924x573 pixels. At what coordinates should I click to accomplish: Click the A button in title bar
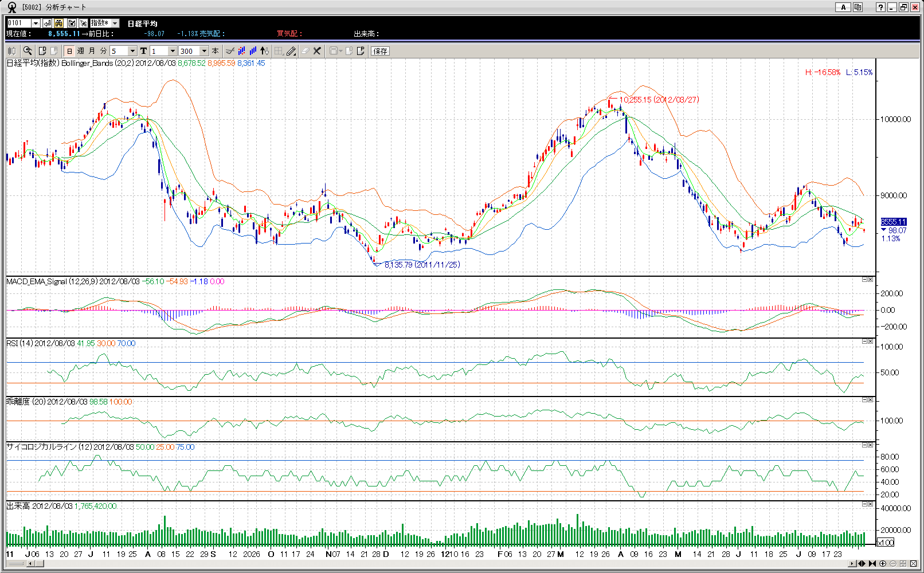click(x=843, y=7)
